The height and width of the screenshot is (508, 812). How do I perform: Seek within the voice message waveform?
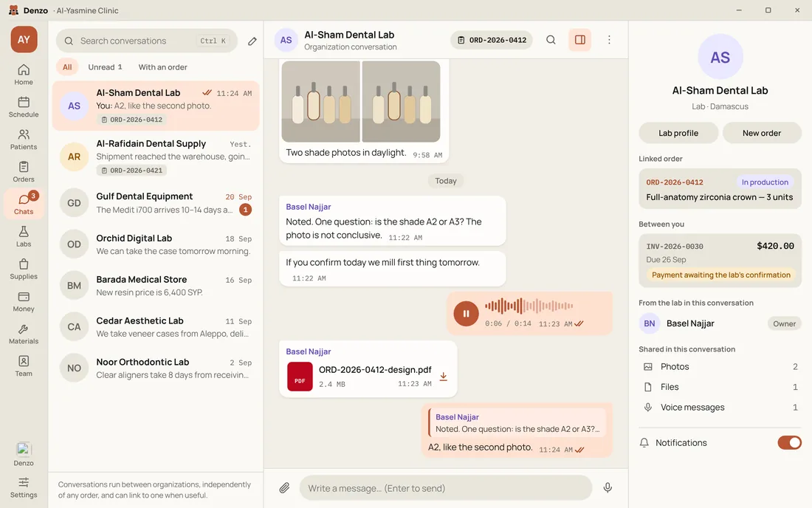[529, 306]
